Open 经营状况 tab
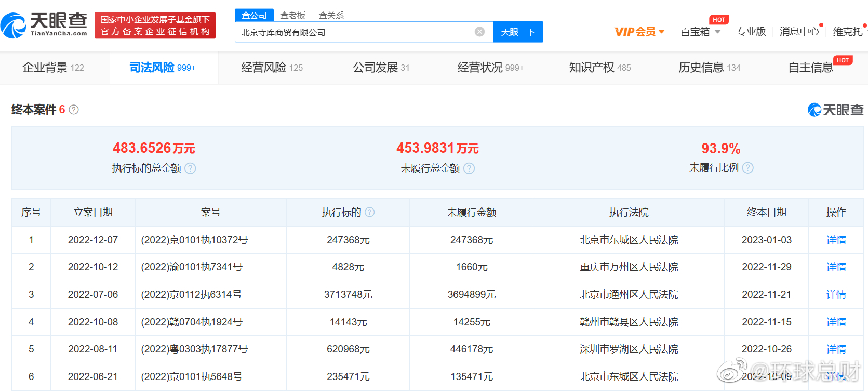Screen dimensions: 868x392 491,68
